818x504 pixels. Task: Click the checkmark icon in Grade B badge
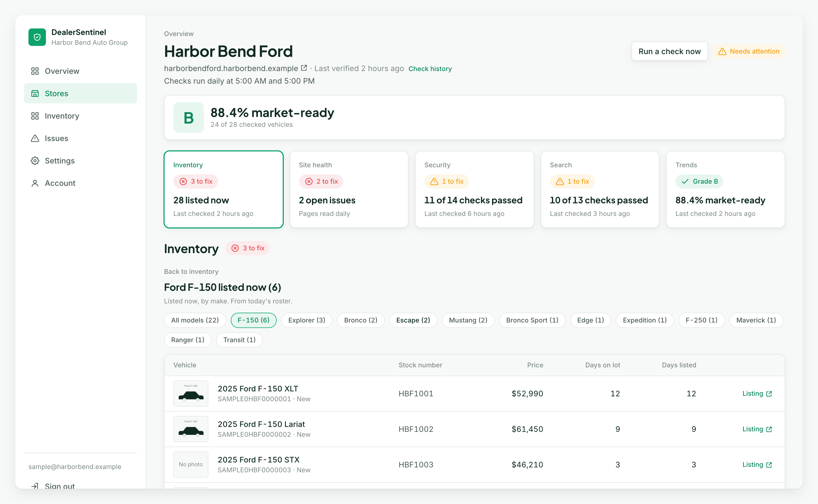click(685, 181)
